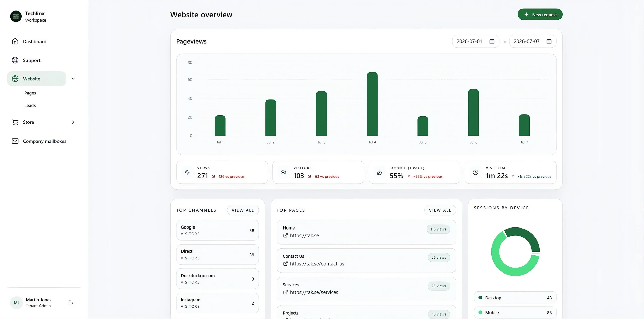Click the Mobile sessions row
This screenshot has height=319, width=644.
(515, 313)
